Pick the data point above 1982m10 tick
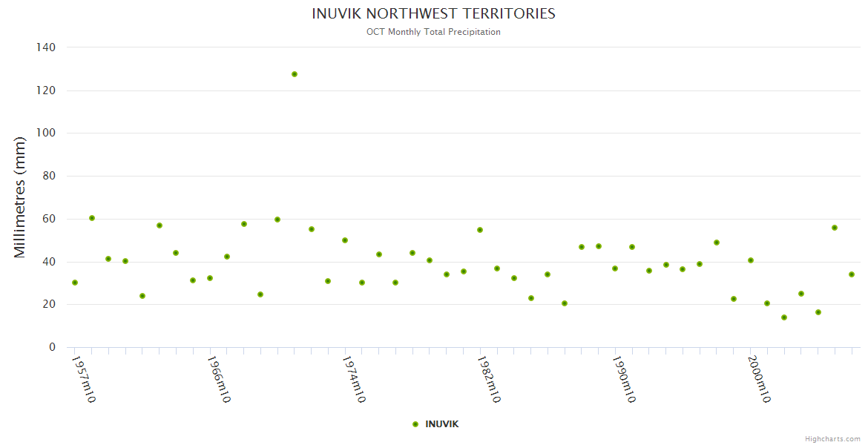The image size is (868, 445). click(480, 230)
